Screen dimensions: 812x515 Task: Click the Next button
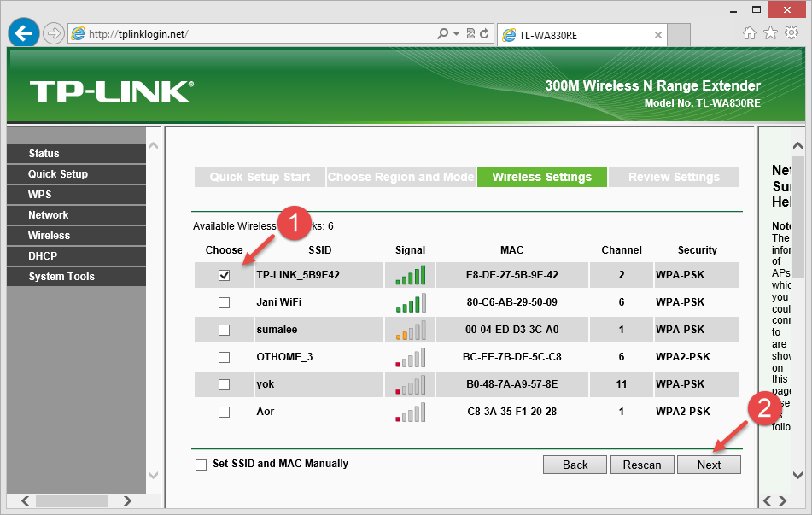tap(709, 465)
